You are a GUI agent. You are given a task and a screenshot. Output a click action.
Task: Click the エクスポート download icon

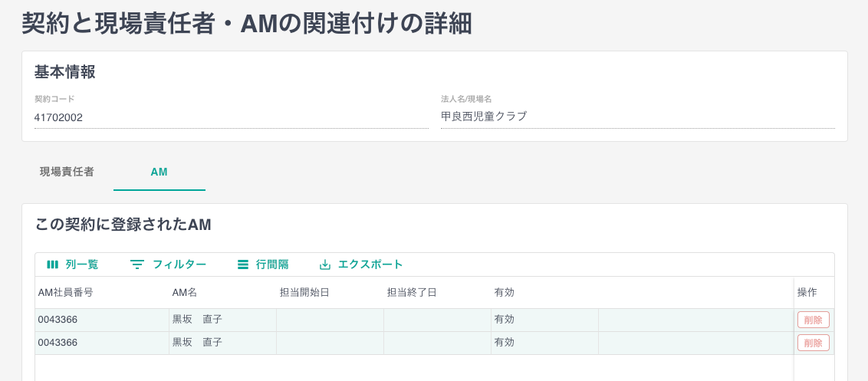point(325,264)
